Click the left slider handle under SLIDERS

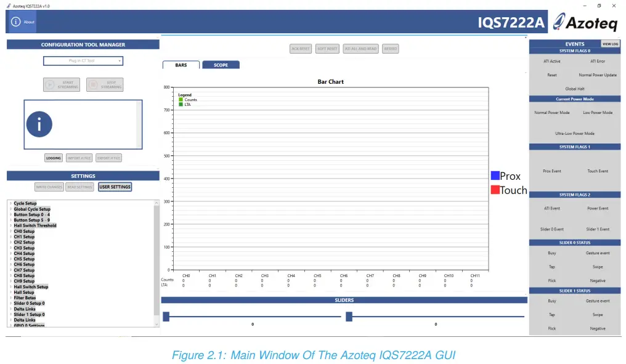[166, 316]
